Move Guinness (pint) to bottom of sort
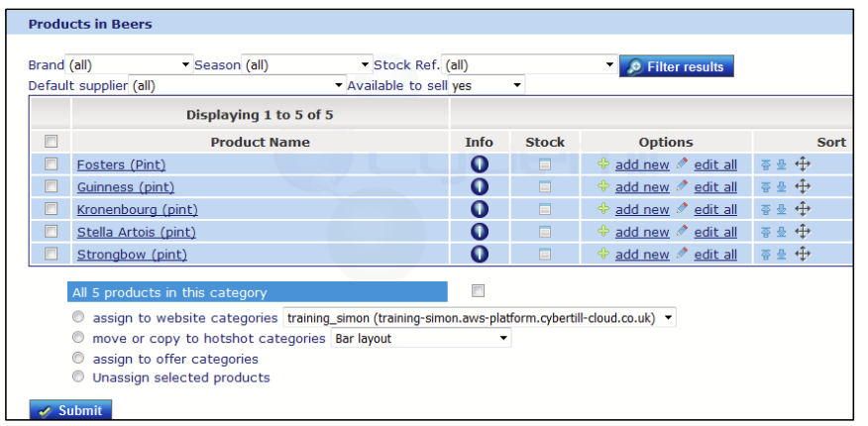Image resolution: width=868 pixels, height=426 pixels. [x=781, y=187]
